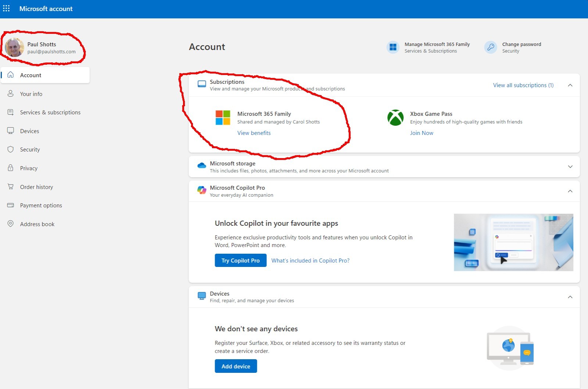Click the Microsoft 365 Family subscription name
Viewport: 588px width, 389px height.
264,114
